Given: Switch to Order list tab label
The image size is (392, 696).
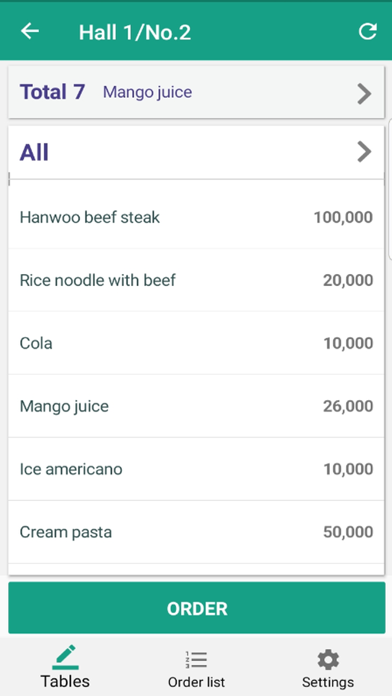Looking at the screenshot, I should pos(196,682).
